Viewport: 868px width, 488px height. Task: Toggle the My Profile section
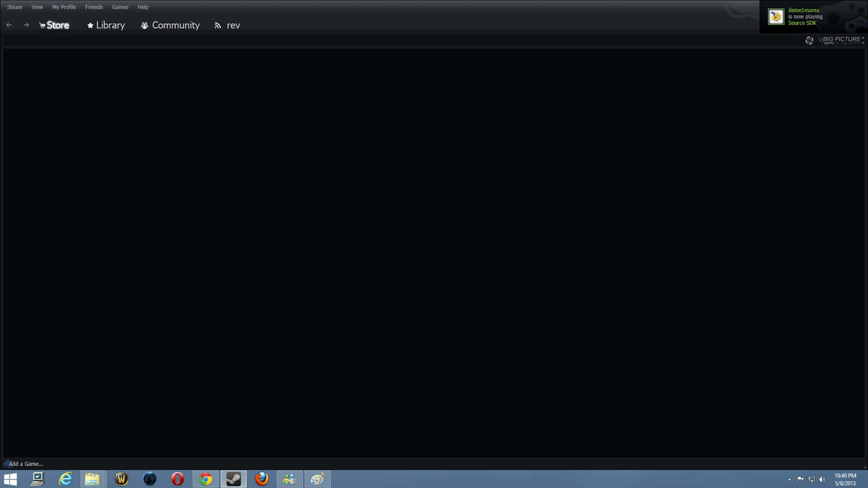pyautogui.click(x=64, y=7)
